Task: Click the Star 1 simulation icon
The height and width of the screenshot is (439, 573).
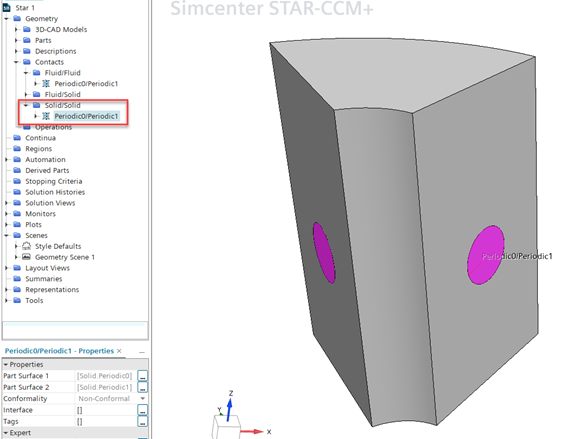Action: 6,7
